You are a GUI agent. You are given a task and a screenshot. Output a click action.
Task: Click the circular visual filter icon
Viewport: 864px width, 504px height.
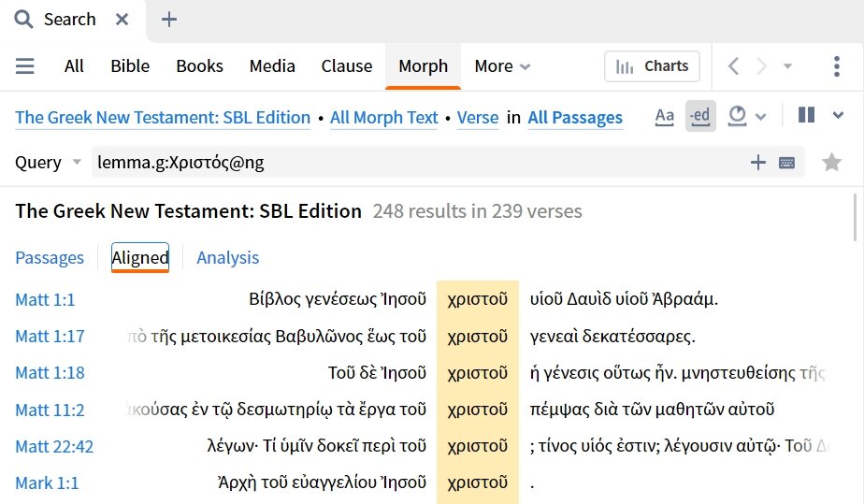[x=737, y=116]
